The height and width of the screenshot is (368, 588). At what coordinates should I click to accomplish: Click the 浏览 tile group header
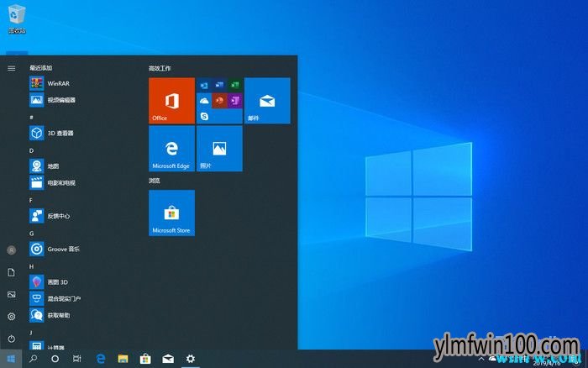click(154, 181)
